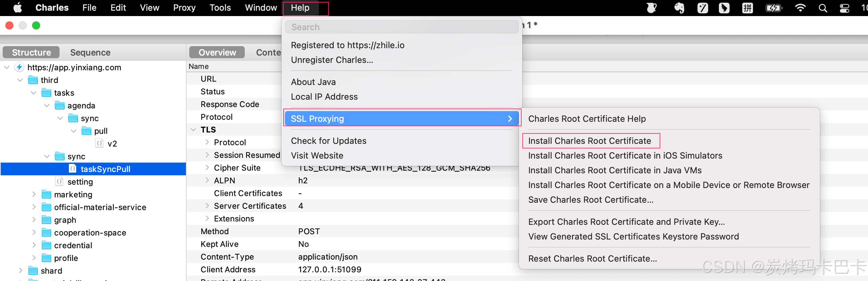868x281 pixels.
Task: Expand the graph folder
Action: click(x=34, y=220)
